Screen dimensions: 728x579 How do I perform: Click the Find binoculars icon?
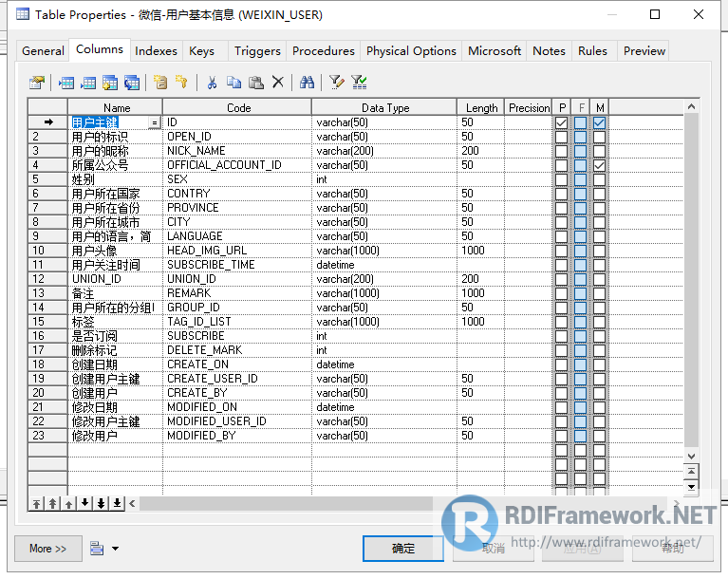coord(307,83)
